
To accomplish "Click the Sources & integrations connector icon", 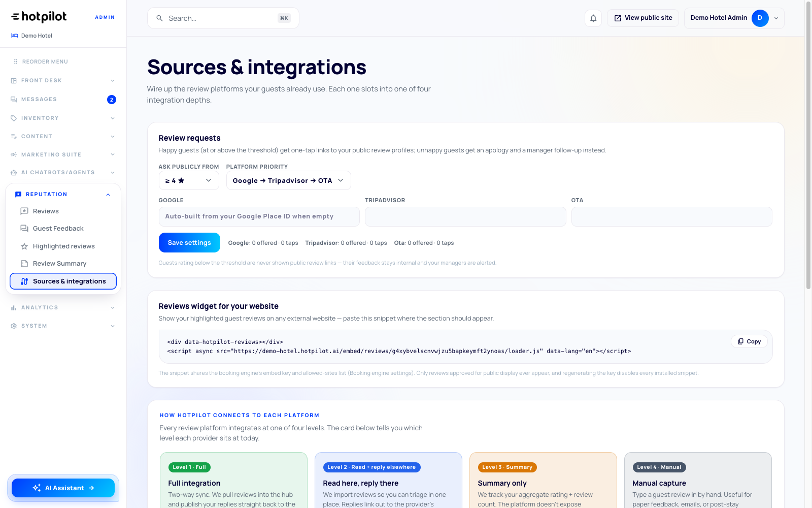I will (24, 281).
